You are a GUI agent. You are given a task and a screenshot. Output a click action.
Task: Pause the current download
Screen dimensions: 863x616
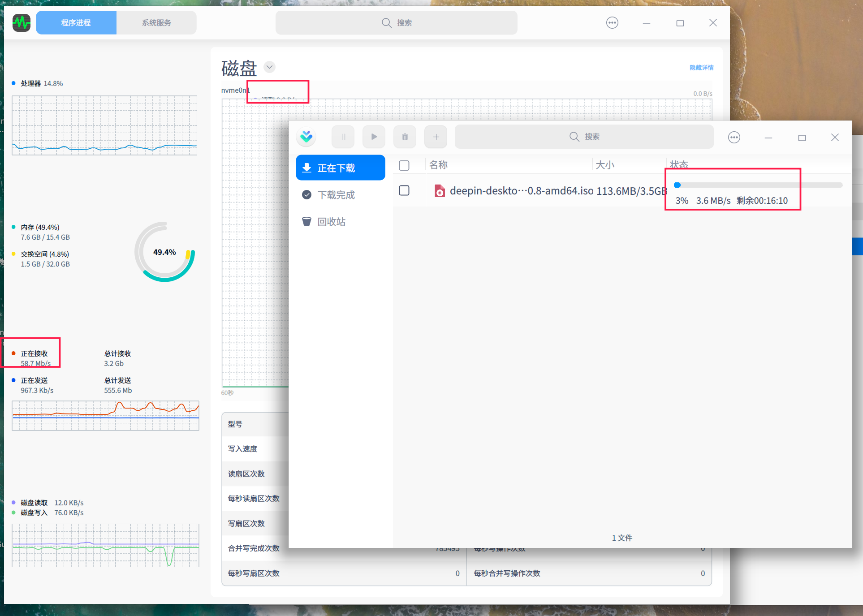coord(343,137)
